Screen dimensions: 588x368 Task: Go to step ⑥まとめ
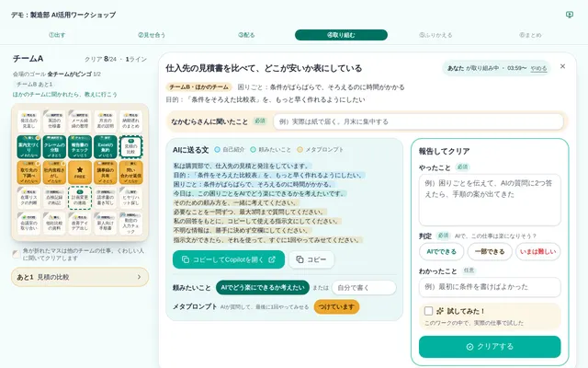[x=530, y=35]
